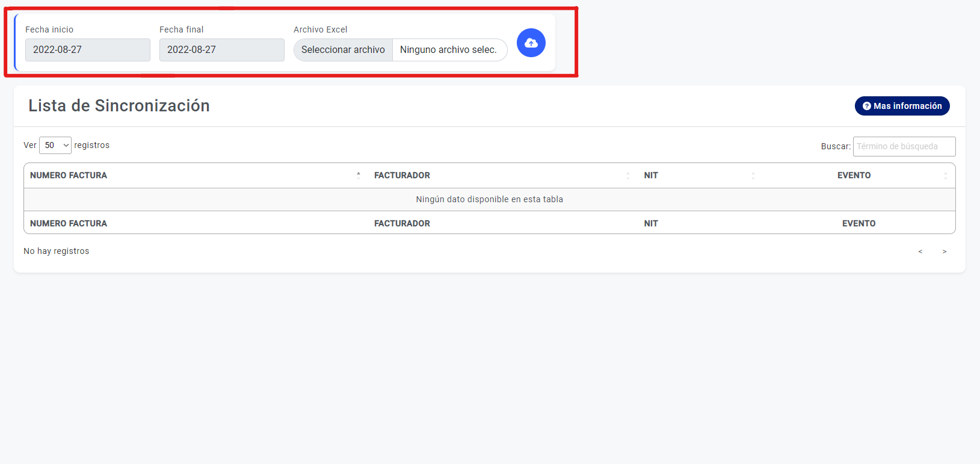Open the Ver registros count dropdown

click(x=55, y=145)
